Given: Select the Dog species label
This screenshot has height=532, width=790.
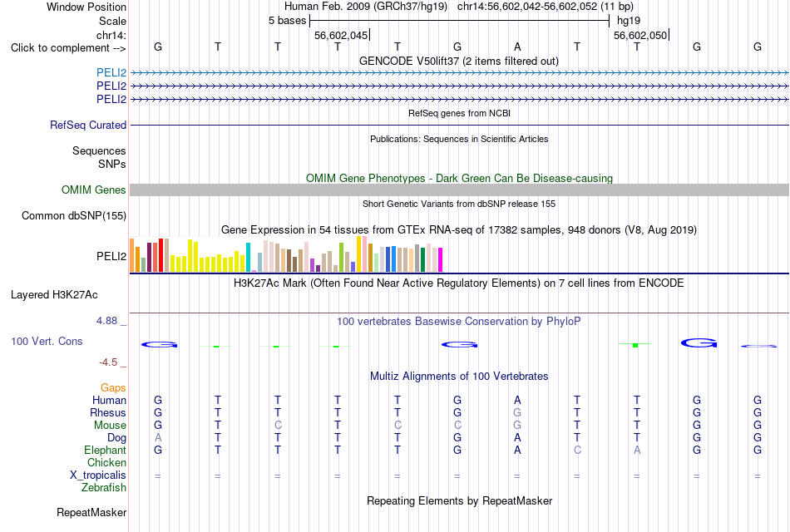Looking at the screenshot, I should 116,438.
